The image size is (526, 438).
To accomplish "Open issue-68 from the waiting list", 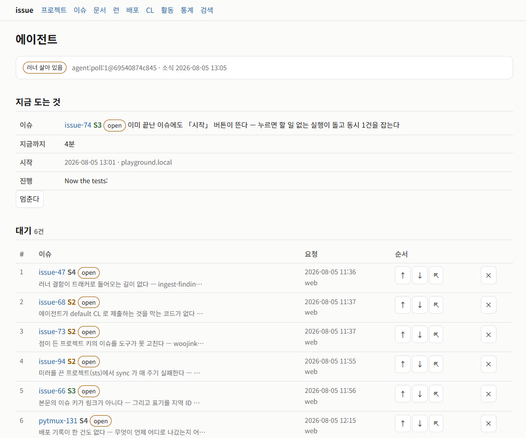I will tap(52, 302).
